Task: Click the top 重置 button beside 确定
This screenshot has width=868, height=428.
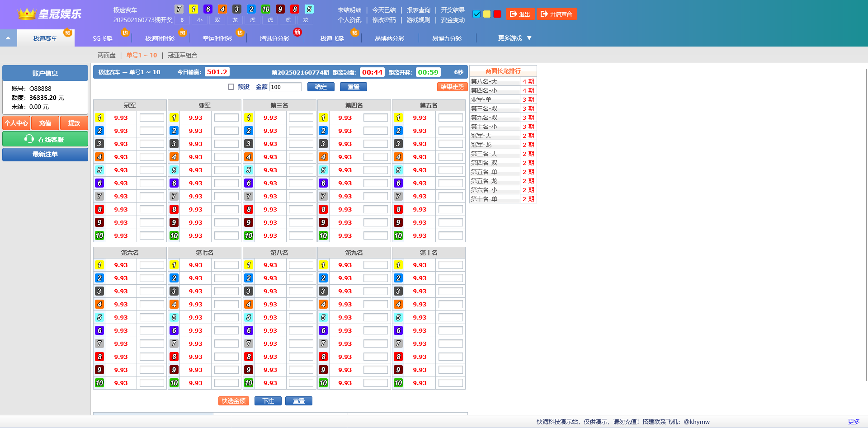Action: (354, 87)
